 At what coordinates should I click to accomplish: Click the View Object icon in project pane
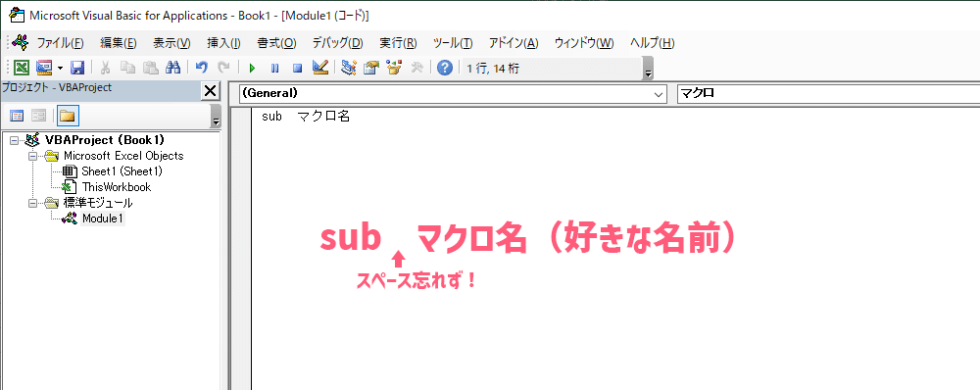click(39, 116)
